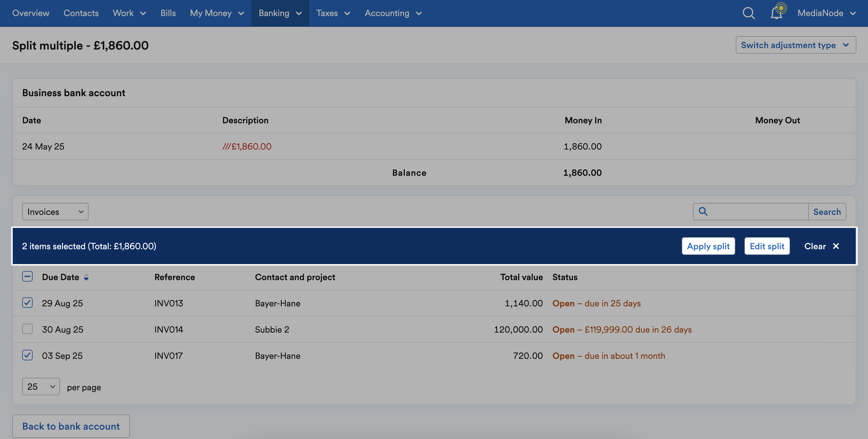This screenshot has height=439, width=868.
Task: Click the Status column header
Action: coord(565,277)
